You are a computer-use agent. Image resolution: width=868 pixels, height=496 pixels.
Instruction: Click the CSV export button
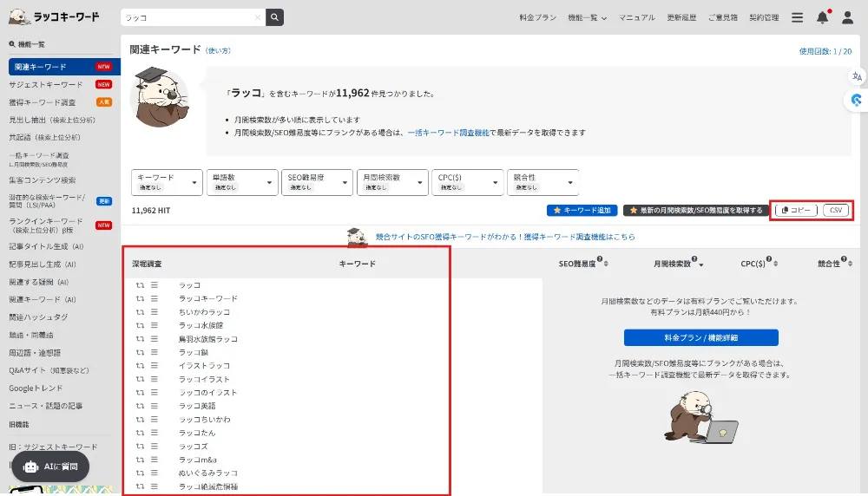pyautogui.click(x=836, y=210)
